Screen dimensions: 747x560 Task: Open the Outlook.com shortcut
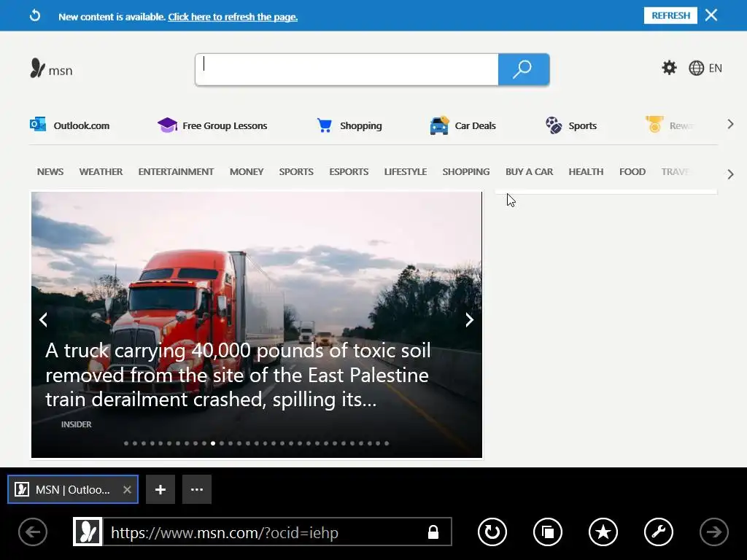69,125
